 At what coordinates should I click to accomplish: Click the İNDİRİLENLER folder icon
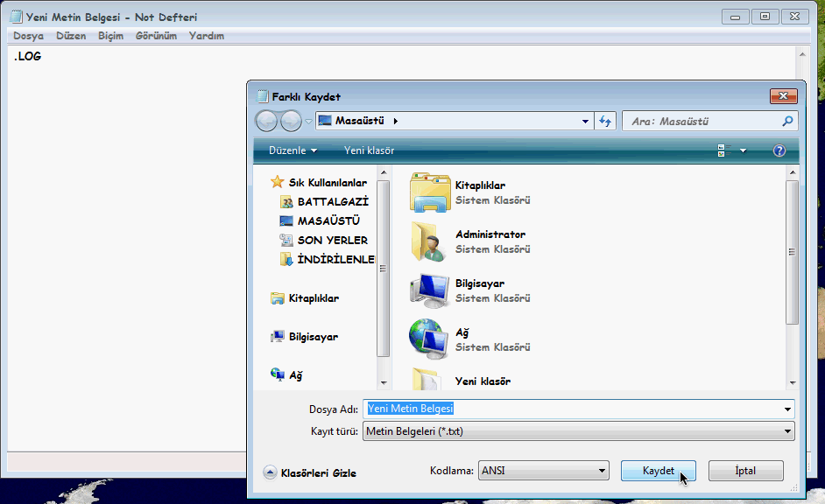pyautogui.click(x=286, y=259)
